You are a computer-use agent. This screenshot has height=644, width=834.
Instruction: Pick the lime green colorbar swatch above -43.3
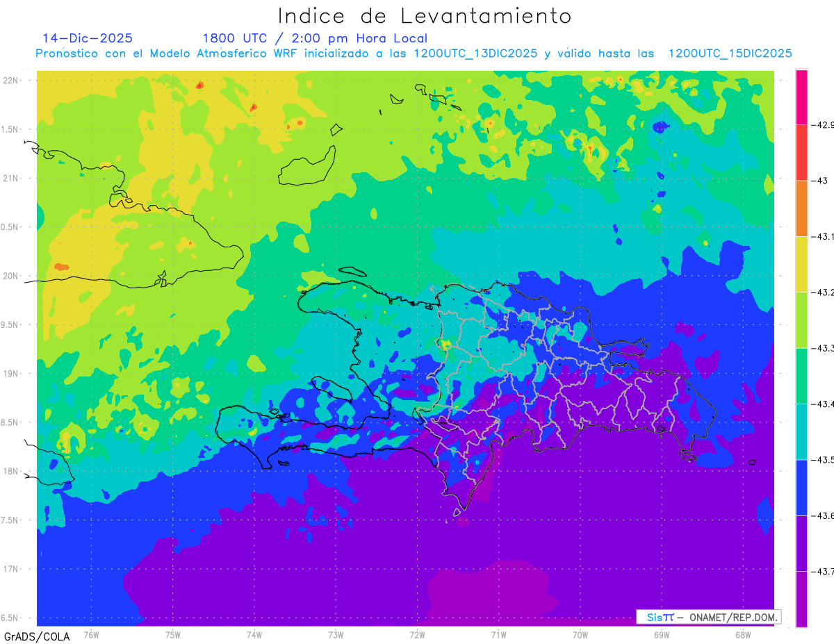(x=801, y=320)
